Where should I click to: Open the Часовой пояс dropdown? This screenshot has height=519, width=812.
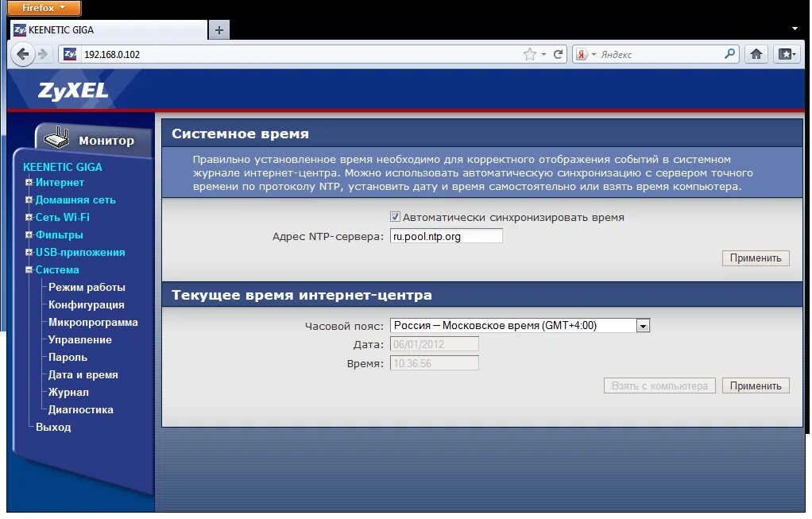point(520,325)
